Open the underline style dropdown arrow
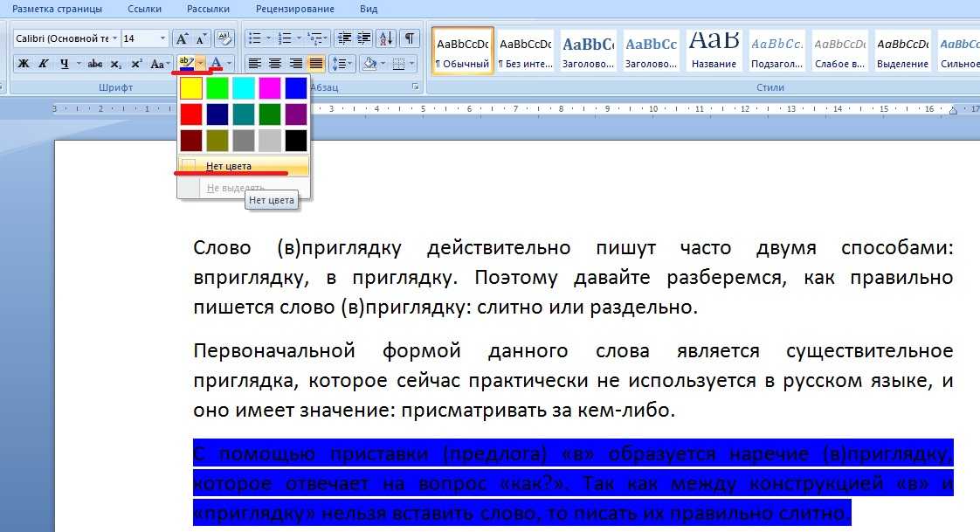The width and height of the screenshot is (980, 532). [79, 64]
